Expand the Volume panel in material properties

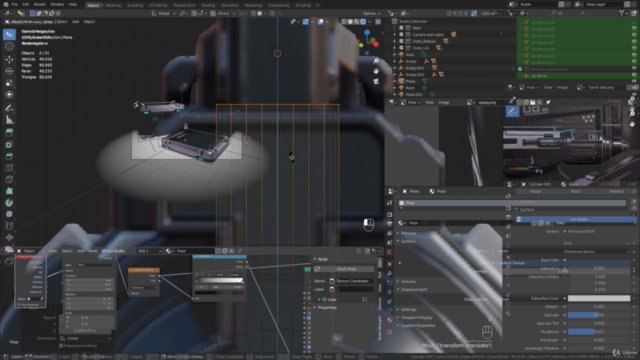click(407, 282)
